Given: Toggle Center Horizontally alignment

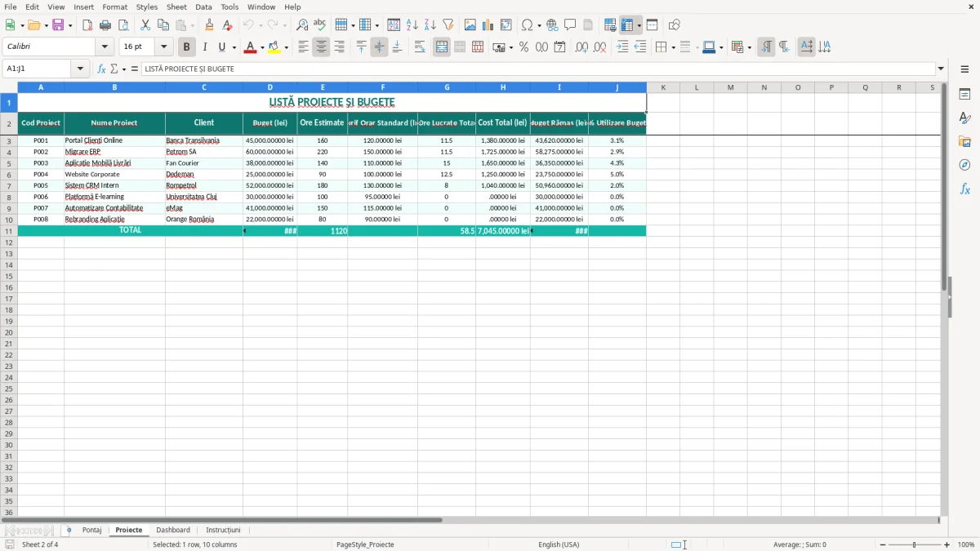Looking at the screenshot, I should 321,47.
